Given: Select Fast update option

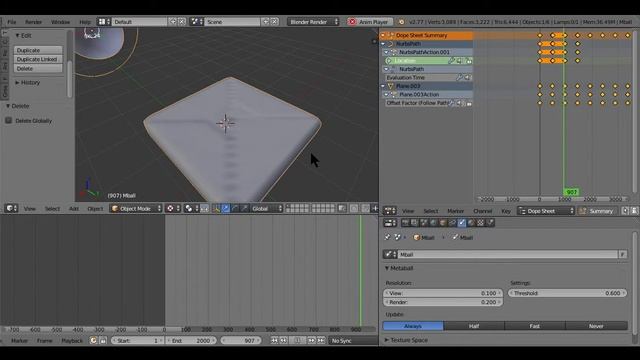Looking at the screenshot, I should [x=535, y=326].
